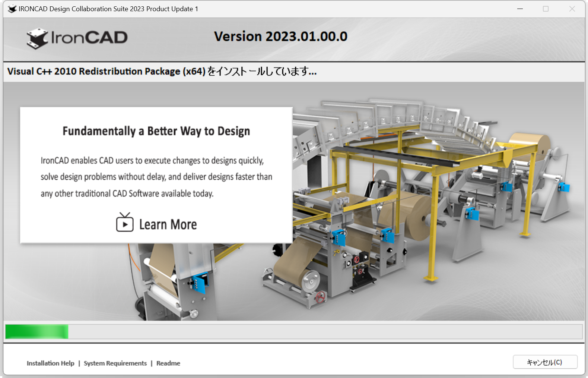588x378 pixels.
Task: Click the green filled portion of progress bar
Action: tap(36, 332)
